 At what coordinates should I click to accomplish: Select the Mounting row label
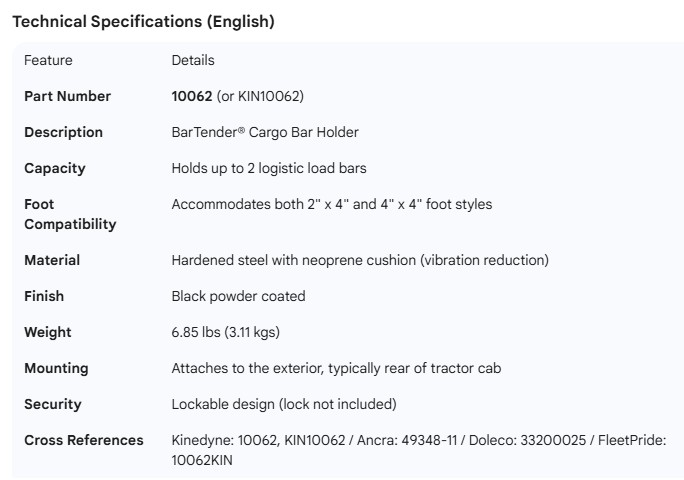pos(56,368)
